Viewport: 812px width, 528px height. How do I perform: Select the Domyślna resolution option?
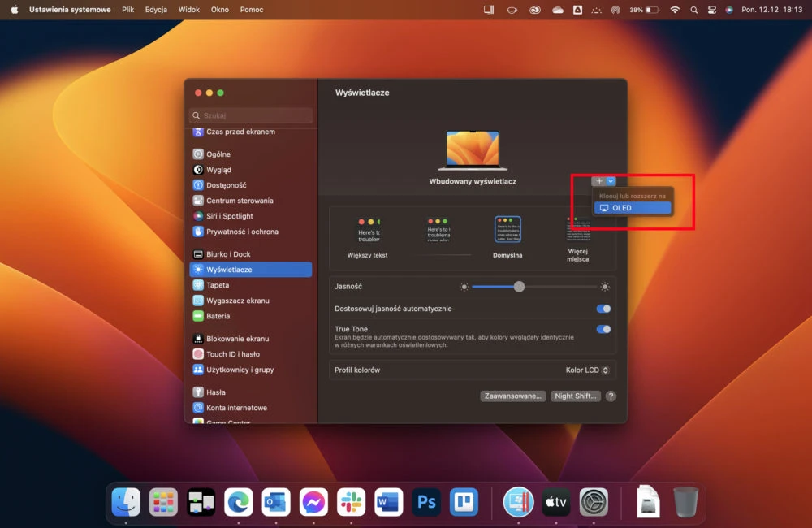pyautogui.click(x=508, y=237)
